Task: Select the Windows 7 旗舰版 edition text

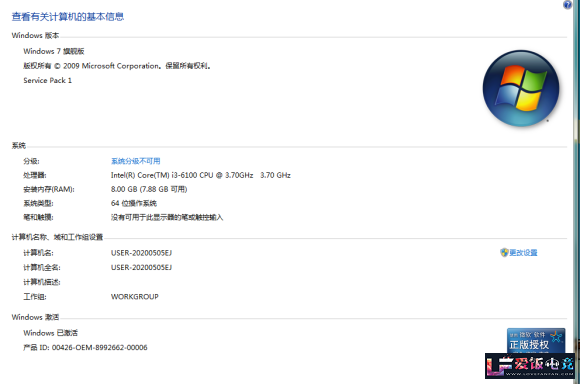Action: click(x=54, y=51)
